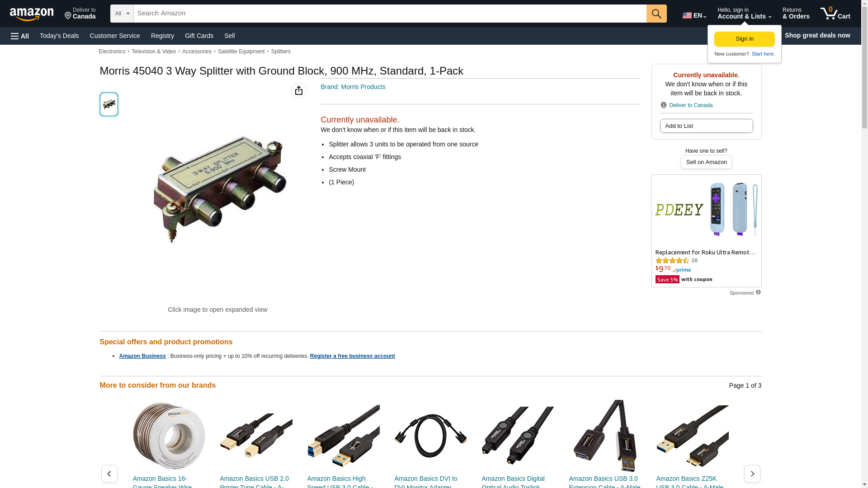This screenshot has height=488, width=868.
Task: Click the yellow Sign in button
Action: [745, 39]
